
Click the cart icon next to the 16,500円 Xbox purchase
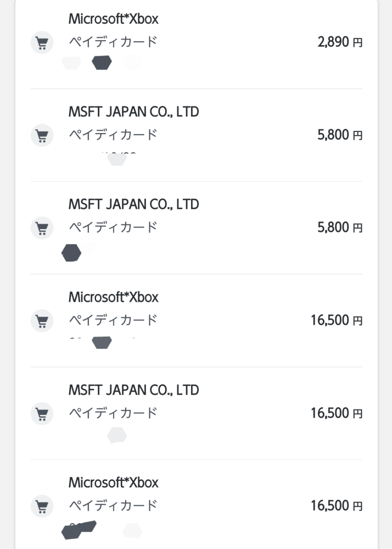click(42, 321)
